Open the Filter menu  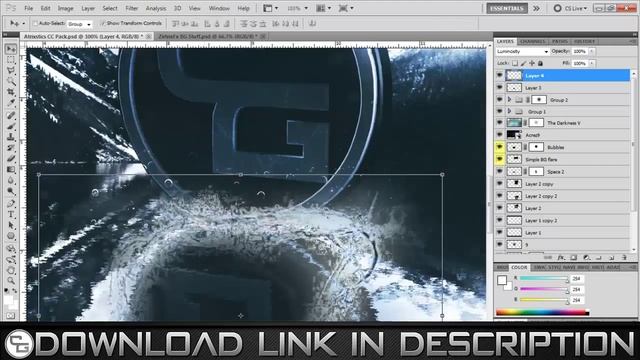[131, 8]
